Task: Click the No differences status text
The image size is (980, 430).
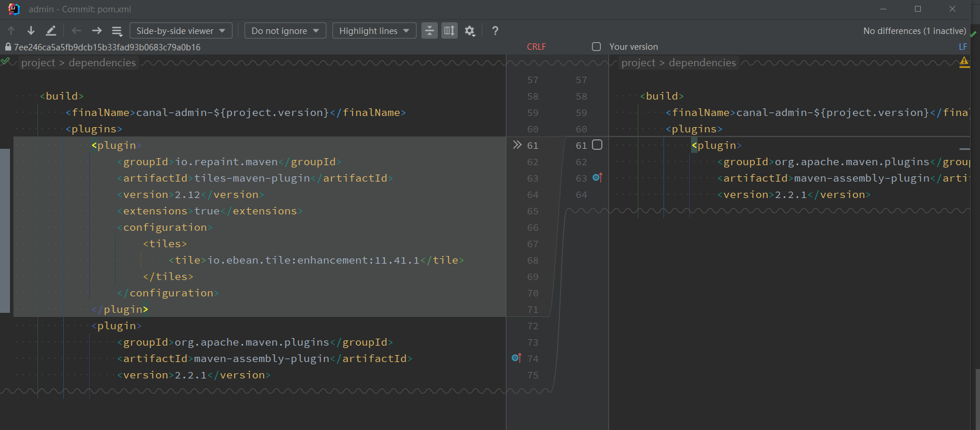Action: point(914,30)
